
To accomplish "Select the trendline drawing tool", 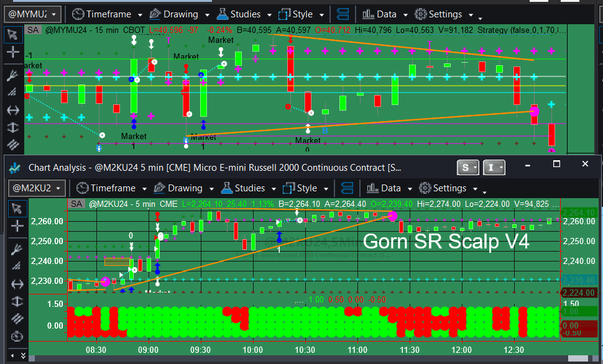I will [x=17, y=249].
